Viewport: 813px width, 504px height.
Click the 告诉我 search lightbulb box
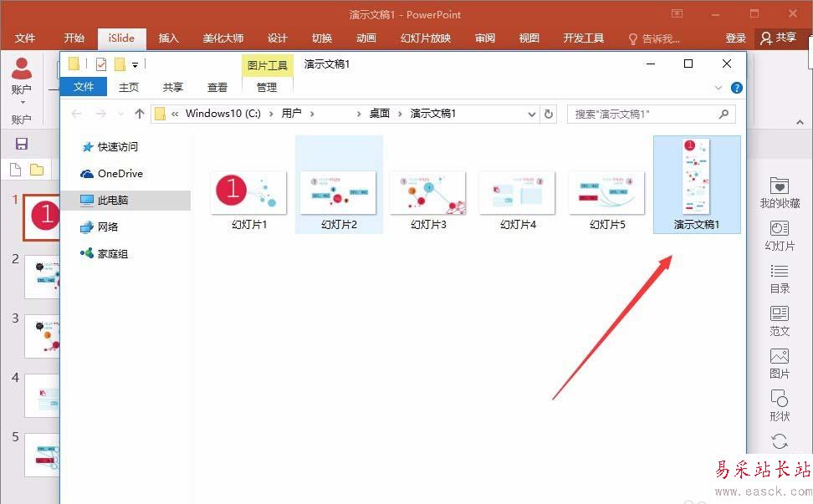tap(654, 38)
